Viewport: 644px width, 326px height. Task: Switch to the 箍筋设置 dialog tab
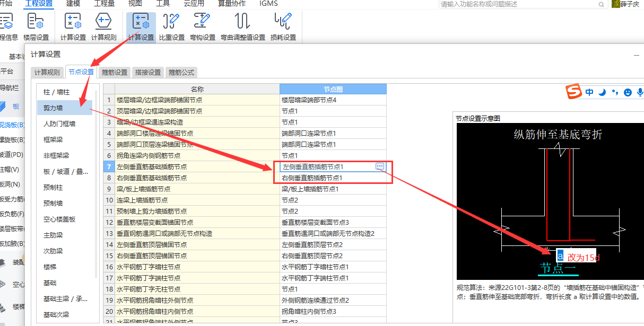click(115, 73)
